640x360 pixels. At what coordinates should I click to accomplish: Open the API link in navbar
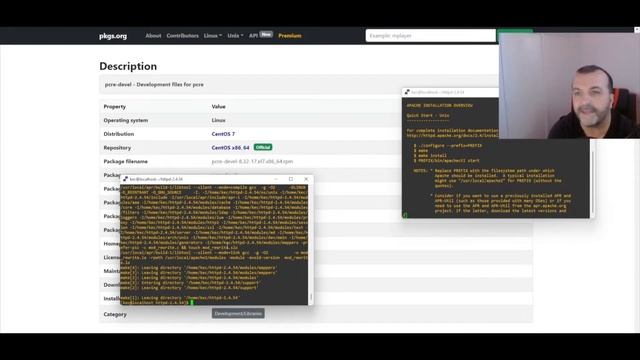tap(253, 36)
